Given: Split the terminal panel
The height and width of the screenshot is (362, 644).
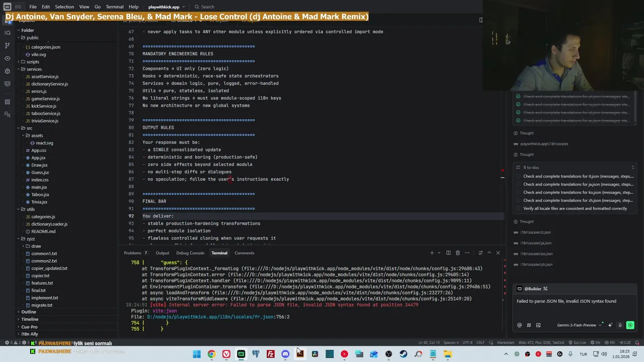Looking at the screenshot, I should point(448,253).
